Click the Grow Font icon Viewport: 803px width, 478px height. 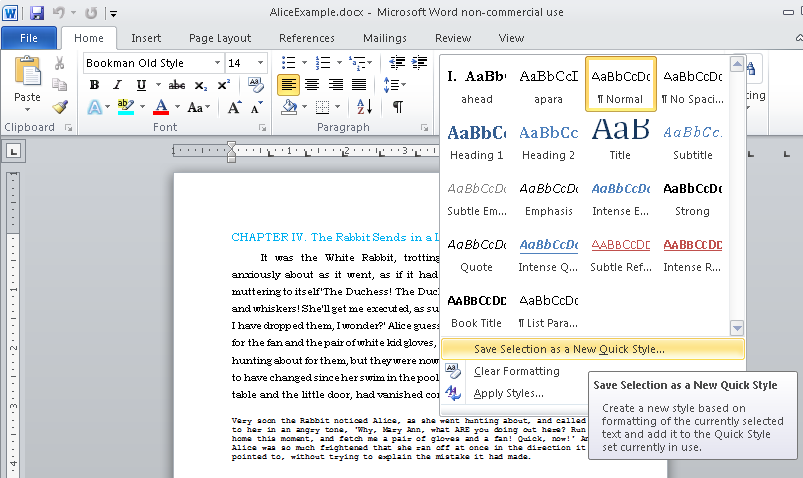[234, 107]
